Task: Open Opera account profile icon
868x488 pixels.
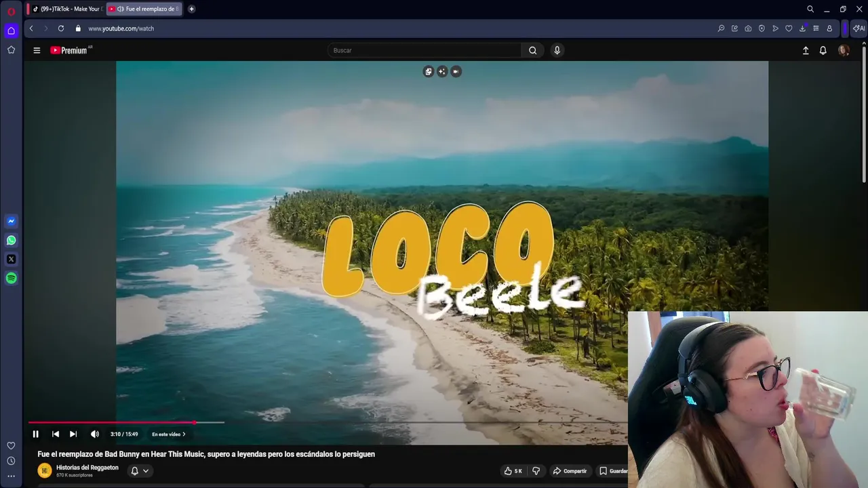Action: pyautogui.click(x=829, y=28)
